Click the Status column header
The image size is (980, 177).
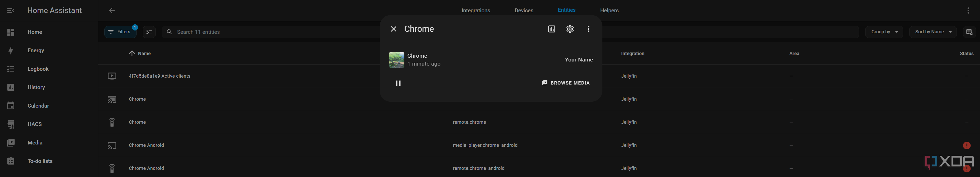click(x=966, y=54)
